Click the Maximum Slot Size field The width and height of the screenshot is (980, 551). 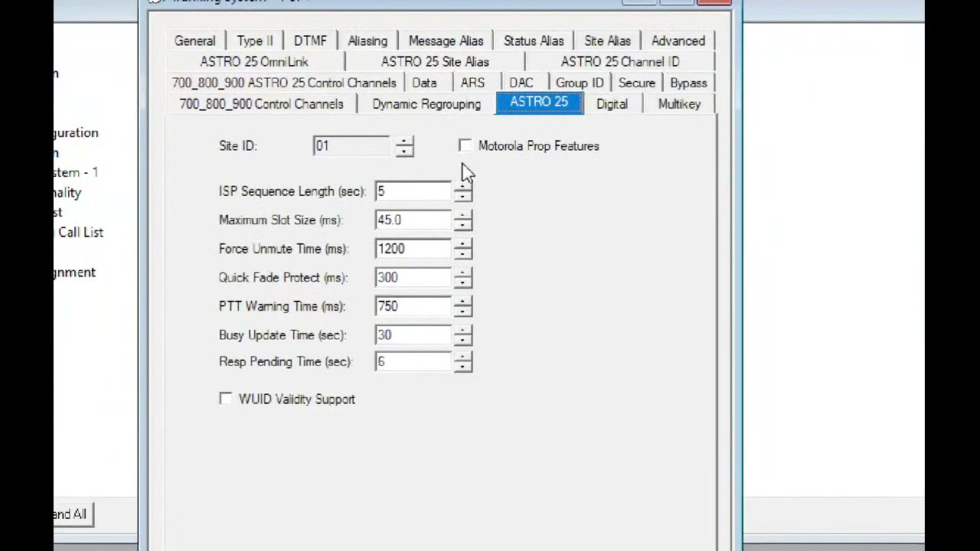coord(413,220)
